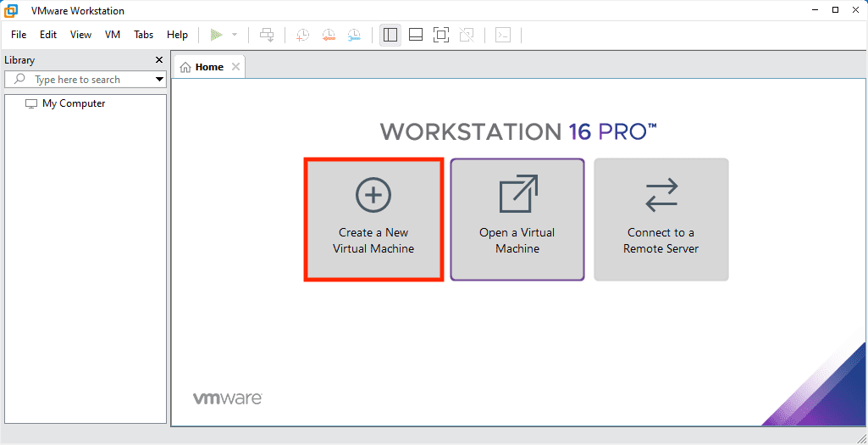Click the console view icon
Screen dimensions: 868x445
pyautogui.click(x=503, y=35)
